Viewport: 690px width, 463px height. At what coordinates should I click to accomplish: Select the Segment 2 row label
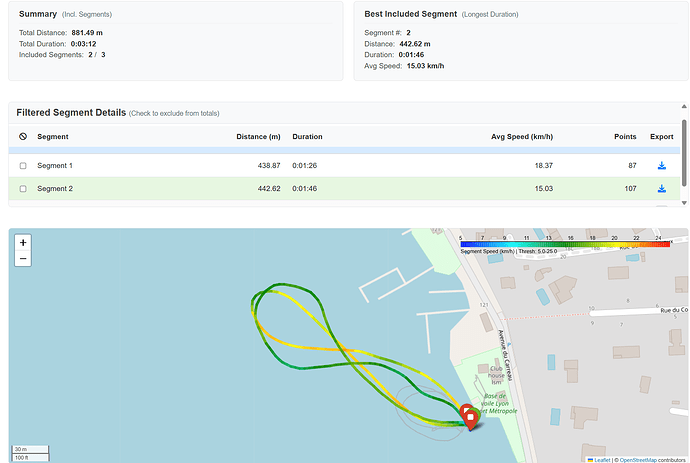55,188
